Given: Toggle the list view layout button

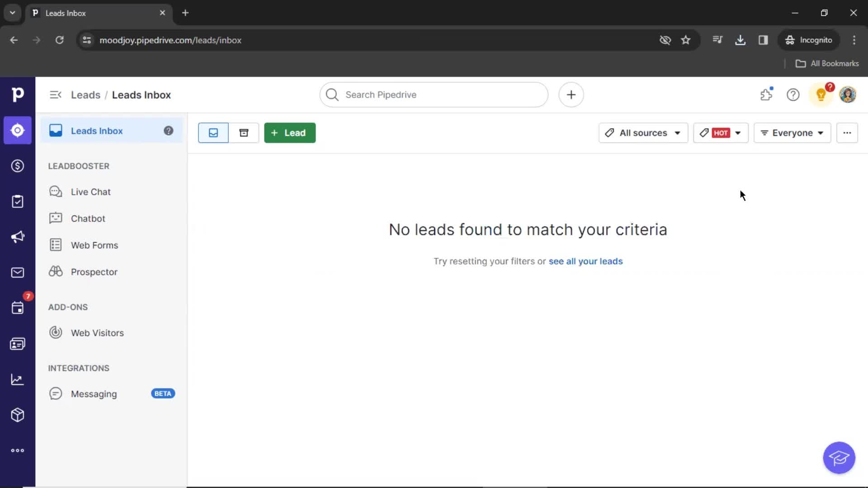Looking at the screenshot, I should [213, 132].
